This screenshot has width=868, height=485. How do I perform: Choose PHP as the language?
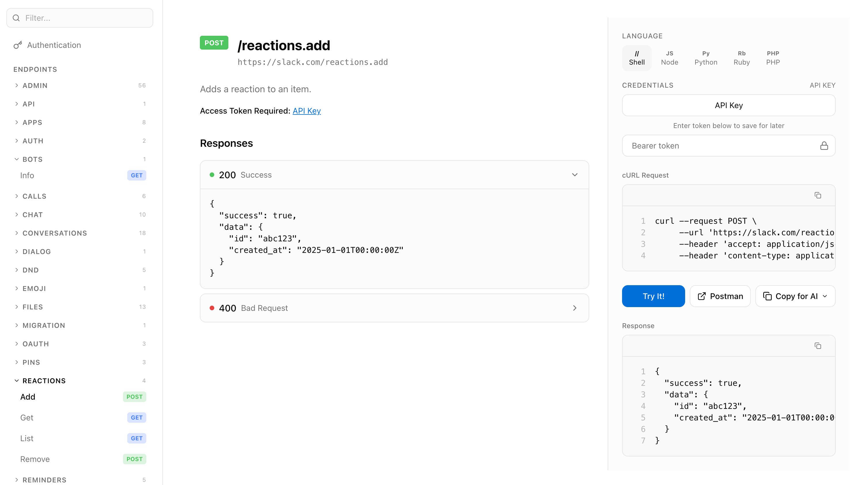[773, 58]
